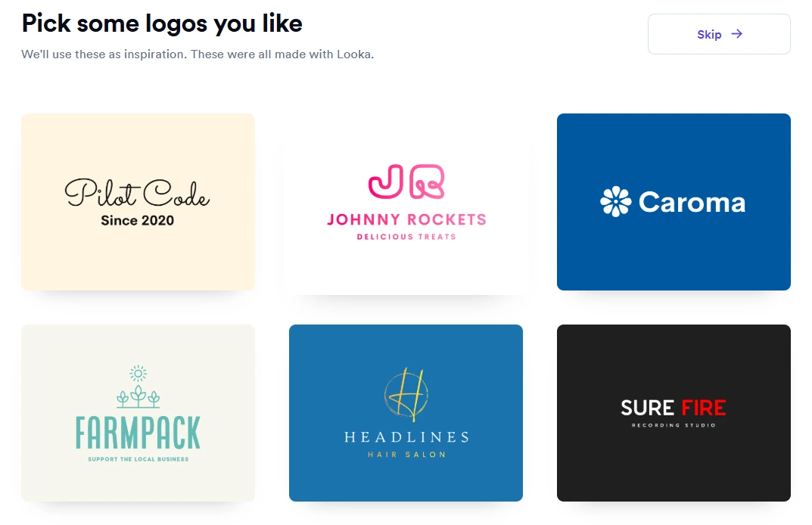Choose the teal FARMPACK wordmark
The image size is (812, 525).
[x=138, y=433]
